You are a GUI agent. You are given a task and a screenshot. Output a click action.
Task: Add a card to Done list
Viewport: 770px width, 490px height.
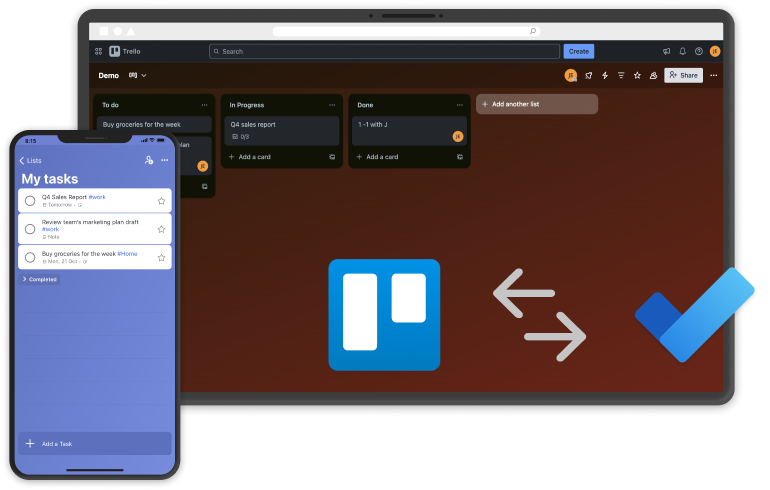tap(378, 157)
